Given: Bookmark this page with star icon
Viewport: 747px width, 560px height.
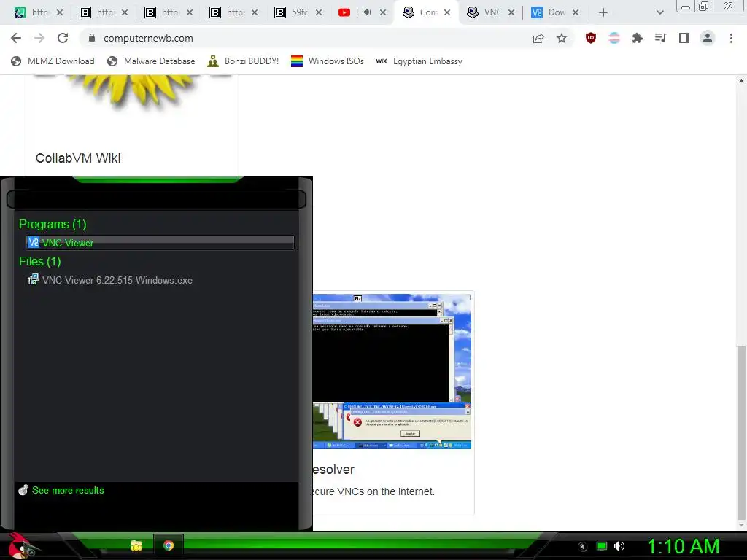Looking at the screenshot, I should 562,38.
